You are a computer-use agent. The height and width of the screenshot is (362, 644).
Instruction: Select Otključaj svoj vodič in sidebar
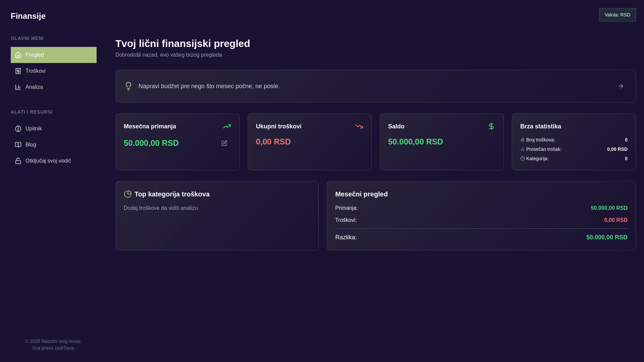54,161
